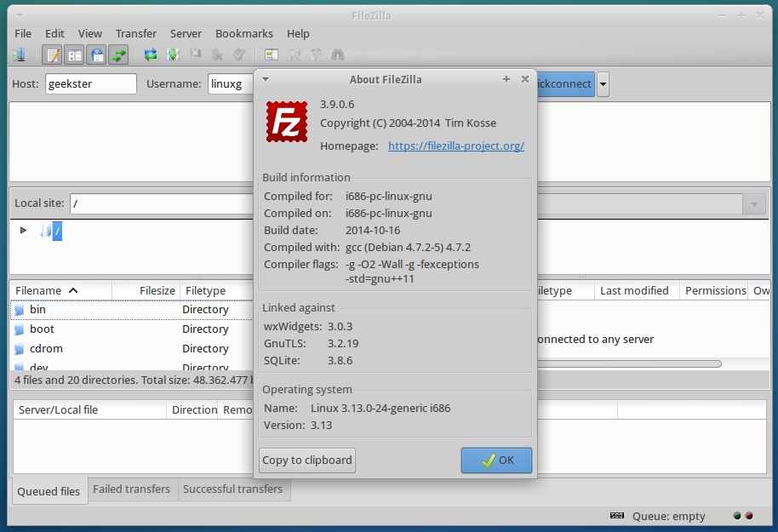Click the disconnect from server icon
The image size is (778, 532).
coord(217,54)
